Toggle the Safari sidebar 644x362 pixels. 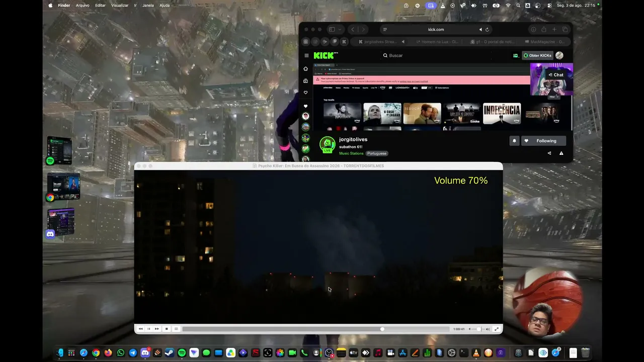332,30
